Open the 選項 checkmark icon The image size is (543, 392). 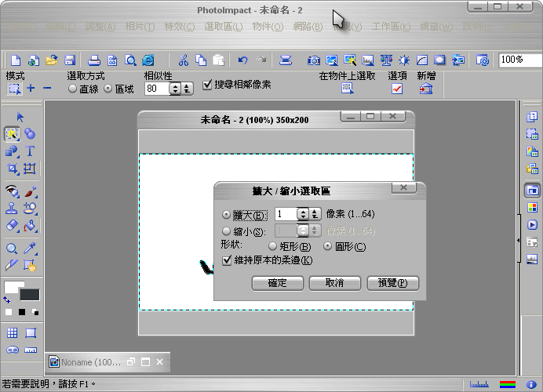click(397, 89)
